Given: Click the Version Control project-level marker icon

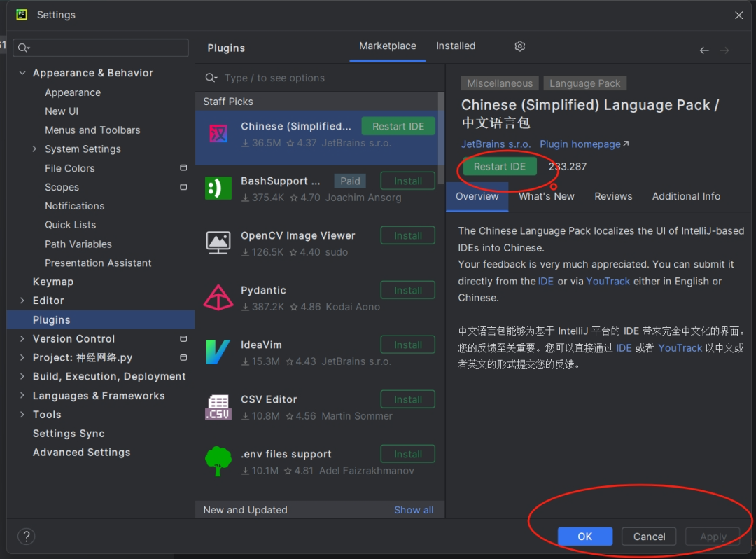Looking at the screenshot, I should pyautogui.click(x=183, y=338).
